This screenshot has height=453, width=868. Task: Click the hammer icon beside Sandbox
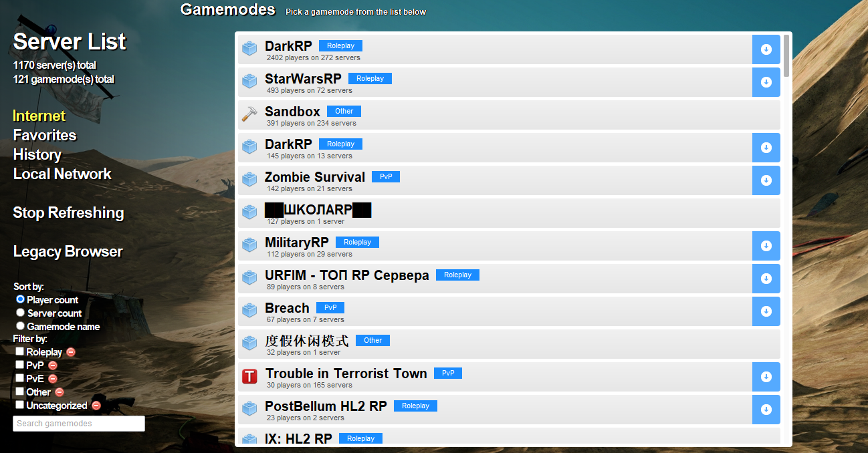pos(249,114)
